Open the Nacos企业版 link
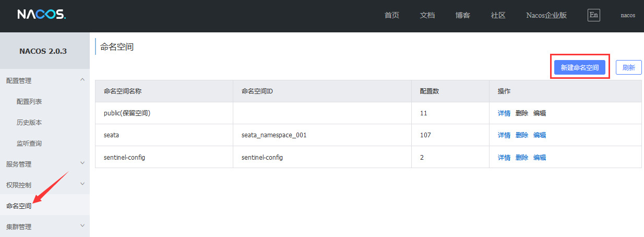Image resolution: width=644 pixels, height=237 pixels. click(546, 15)
